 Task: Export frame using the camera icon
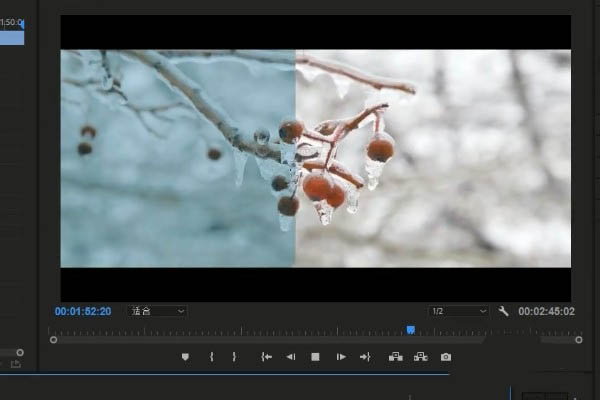click(446, 357)
